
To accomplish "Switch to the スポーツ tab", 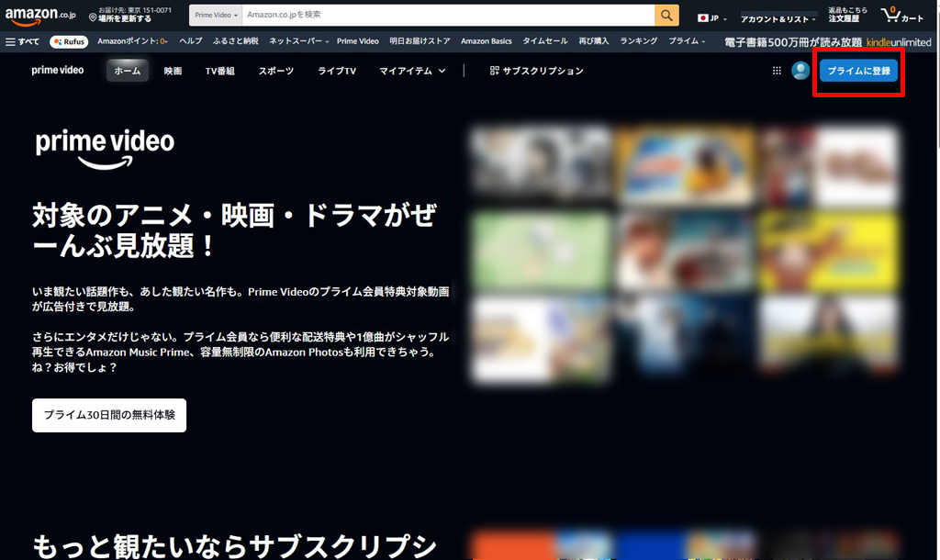I will point(276,71).
